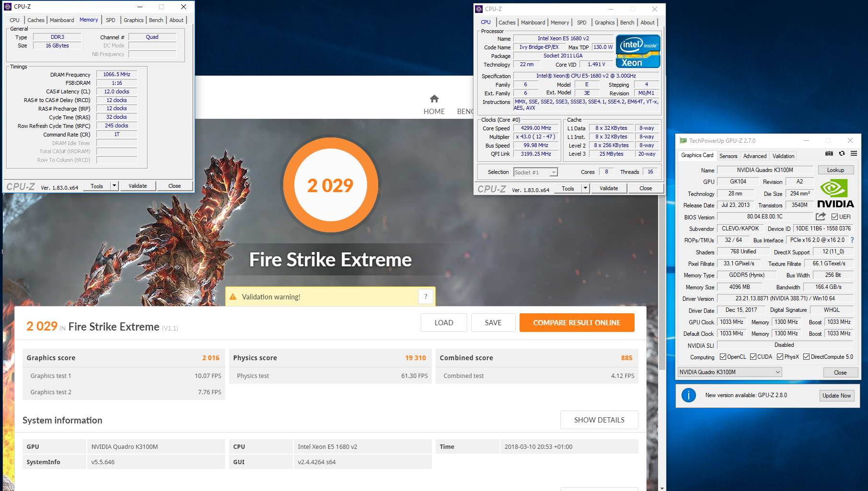The width and height of the screenshot is (868, 491).
Task: Click the 3DMark vertical scrollbar
Action: (x=662, y=282)
